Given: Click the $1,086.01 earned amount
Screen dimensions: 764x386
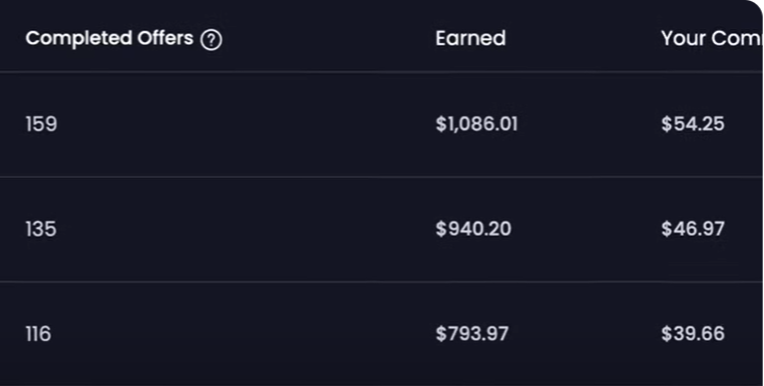Looking at the screenshot, I should pos(477,124).
